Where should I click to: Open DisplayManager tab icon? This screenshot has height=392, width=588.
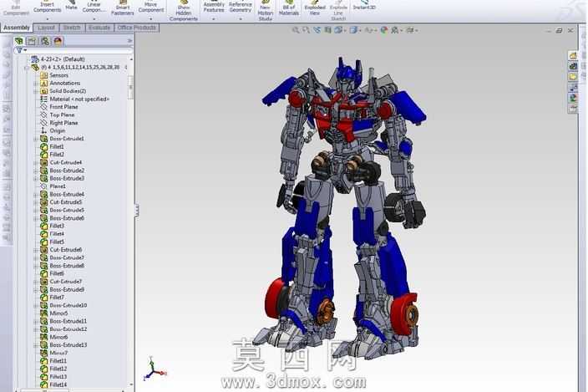(58, 41)
